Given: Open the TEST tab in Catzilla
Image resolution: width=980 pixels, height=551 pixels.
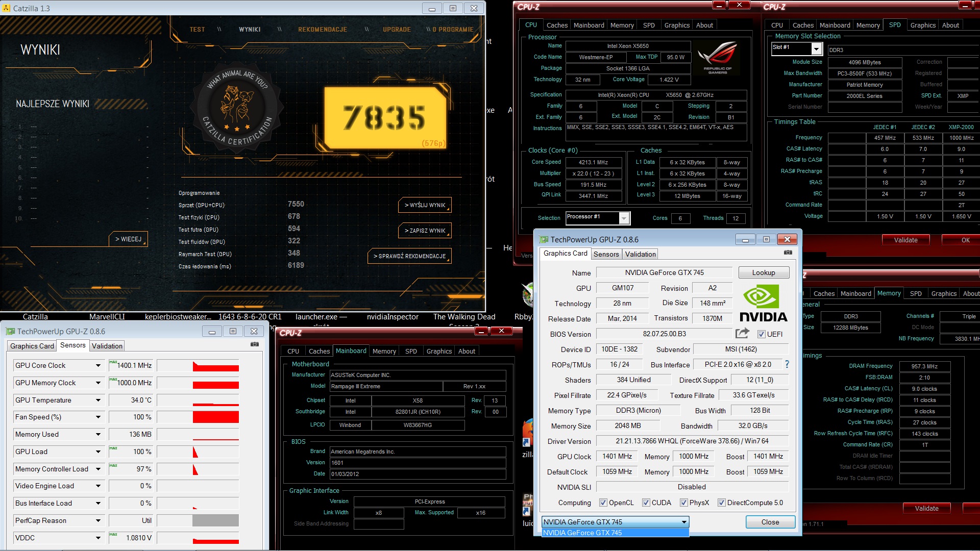Looking at the screenshot, I should [x=197, y=30].
